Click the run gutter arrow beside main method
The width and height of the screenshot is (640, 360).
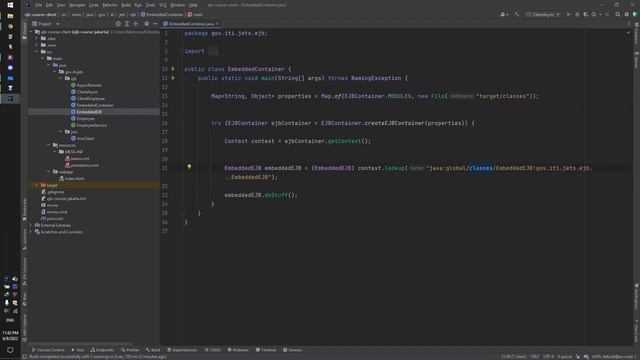pos(173,78)
